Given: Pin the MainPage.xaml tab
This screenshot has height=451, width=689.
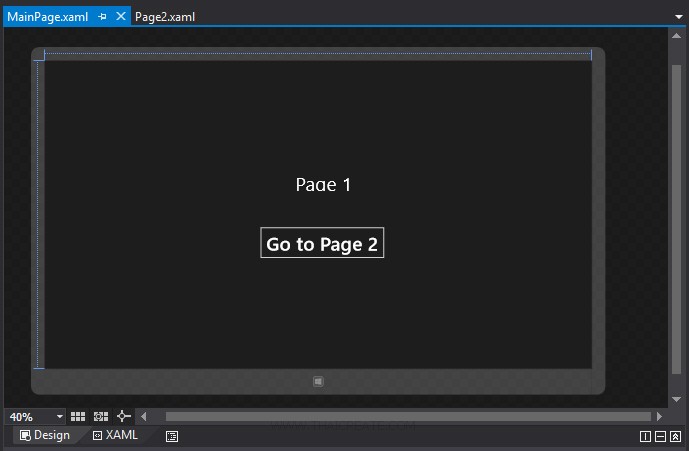Looking at the screenshot, I should pyautogui.click(x=102, y=17).
